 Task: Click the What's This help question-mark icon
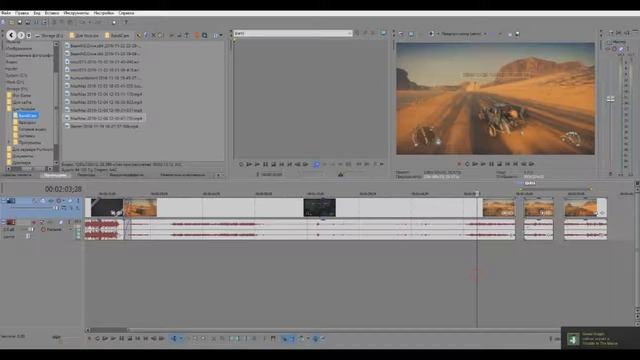pyautogui.click(x=126, y=22)
